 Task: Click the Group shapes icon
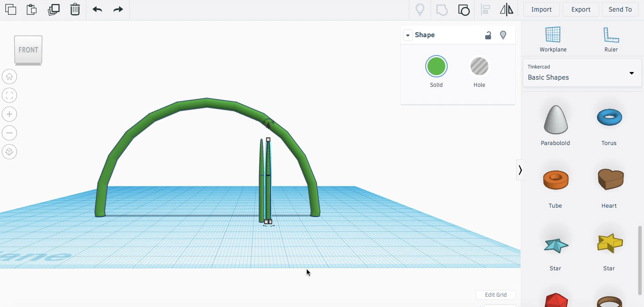click(442, 10)
